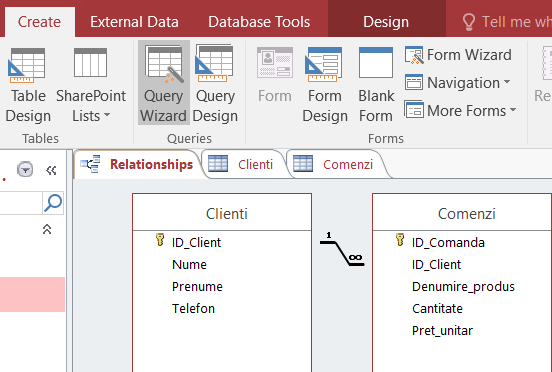This screenshot has width=552, height=372.
Task: Click the navigation pane search field
Action: click(x=21, y=203)
